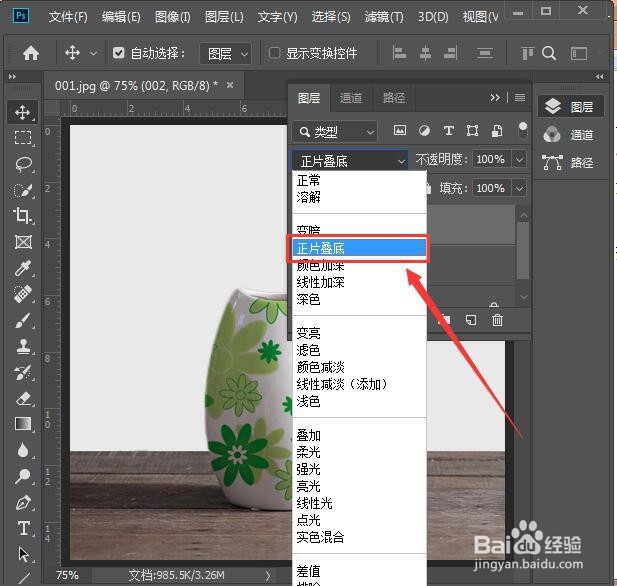This screenshot has width=617, height=586.
Task: Open the 图层 panel button in right dock
Action: tap(571, 106)
